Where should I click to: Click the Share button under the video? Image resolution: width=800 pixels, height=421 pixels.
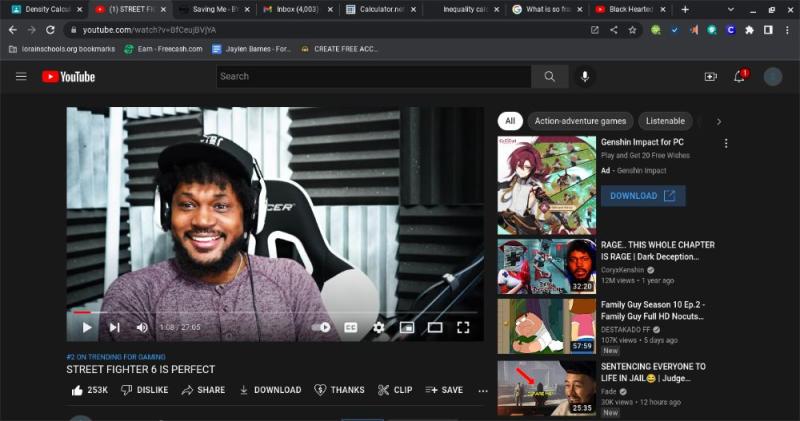203,390
